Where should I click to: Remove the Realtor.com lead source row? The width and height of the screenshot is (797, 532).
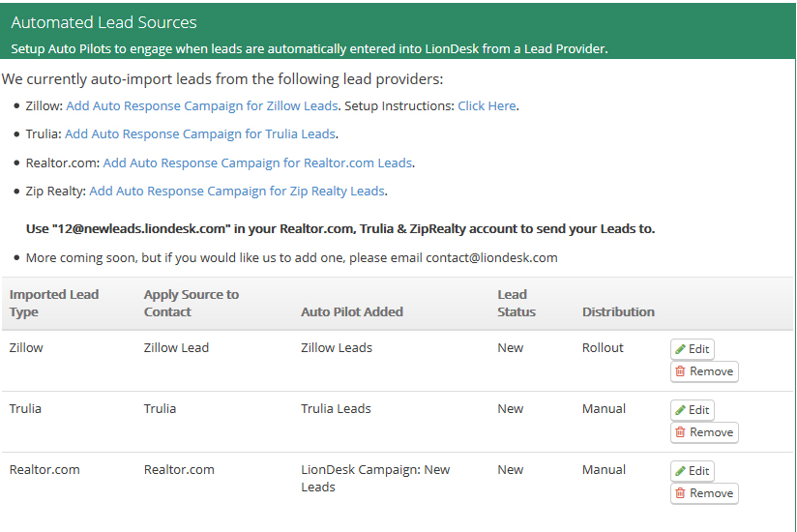click(704, 493)
